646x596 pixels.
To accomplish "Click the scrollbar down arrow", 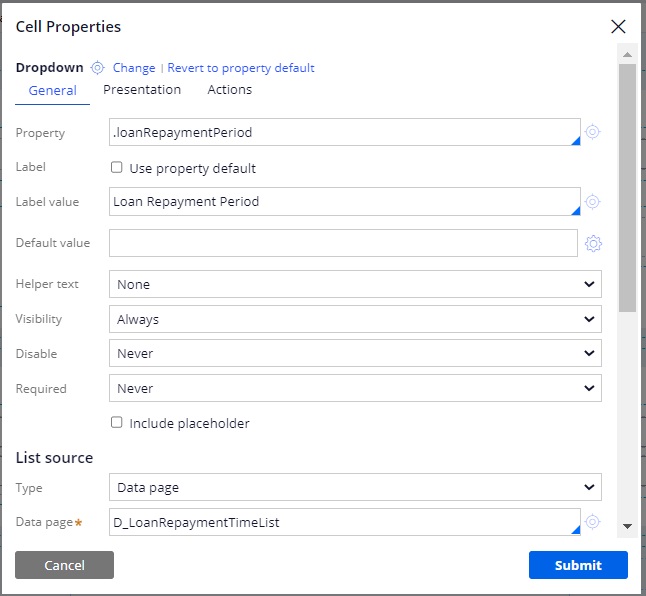I will (627, 525).
